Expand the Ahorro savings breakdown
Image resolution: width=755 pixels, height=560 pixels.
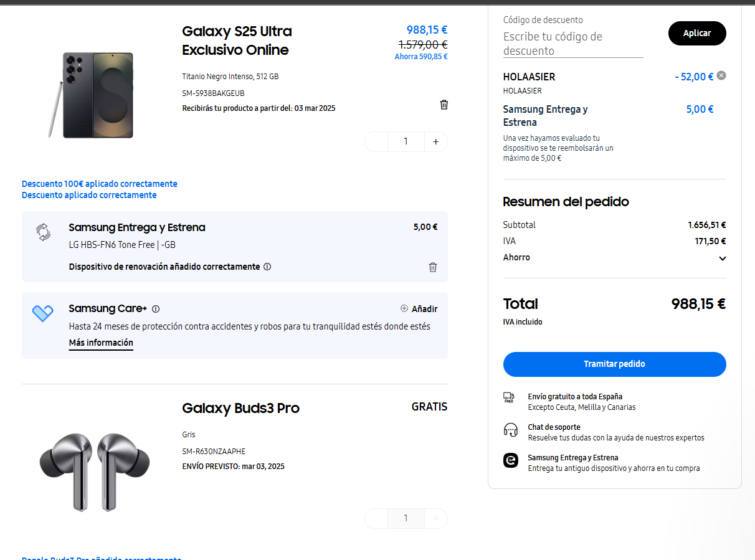(x=722, y=258)
